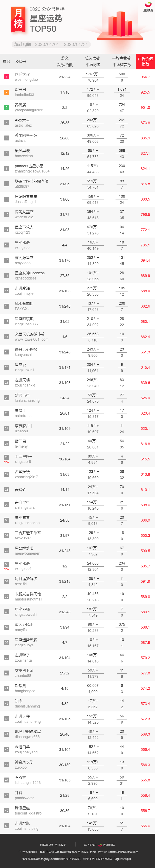Click the red rank 1 badge
155x868 pixels.
[6, 77]
